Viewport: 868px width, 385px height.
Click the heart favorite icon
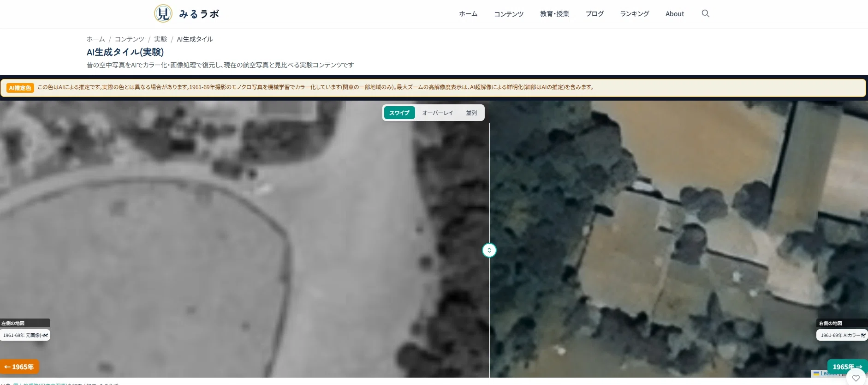tap(856, 378)
